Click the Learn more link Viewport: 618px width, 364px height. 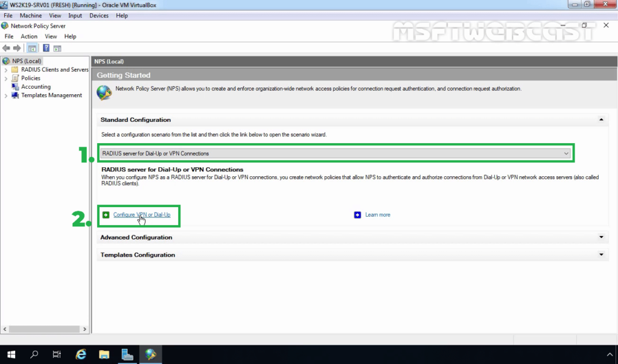click(x=378, y=215)
